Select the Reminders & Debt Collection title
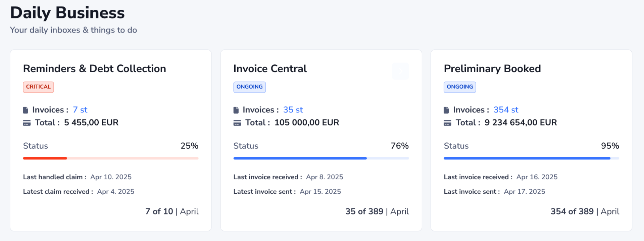Image resolution: width=644 pixels, height=241 pixels. click(x=95, y=68)
